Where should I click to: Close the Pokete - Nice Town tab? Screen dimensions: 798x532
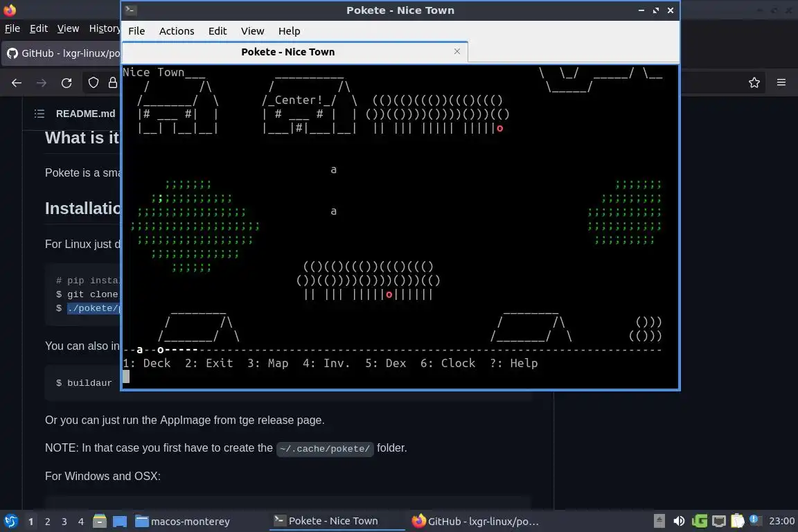(457, 51)
